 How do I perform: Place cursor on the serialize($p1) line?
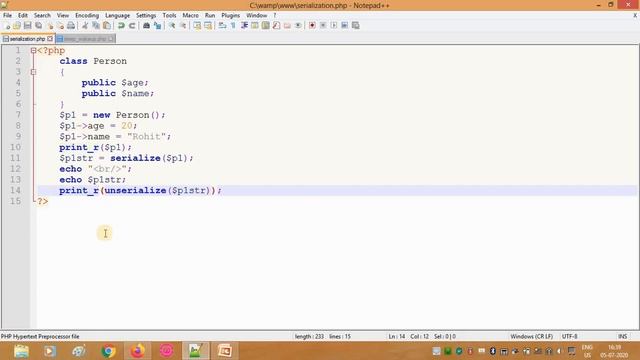[126, 158]
